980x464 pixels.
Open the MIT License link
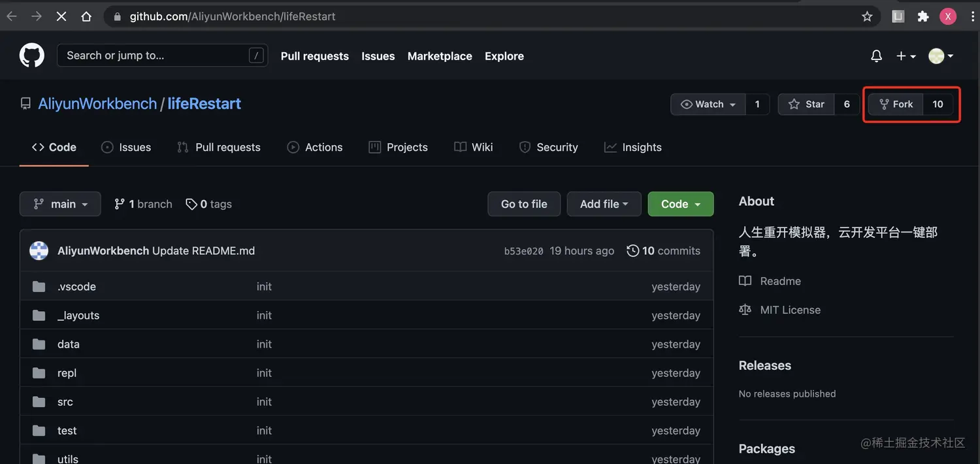point(779,310)
